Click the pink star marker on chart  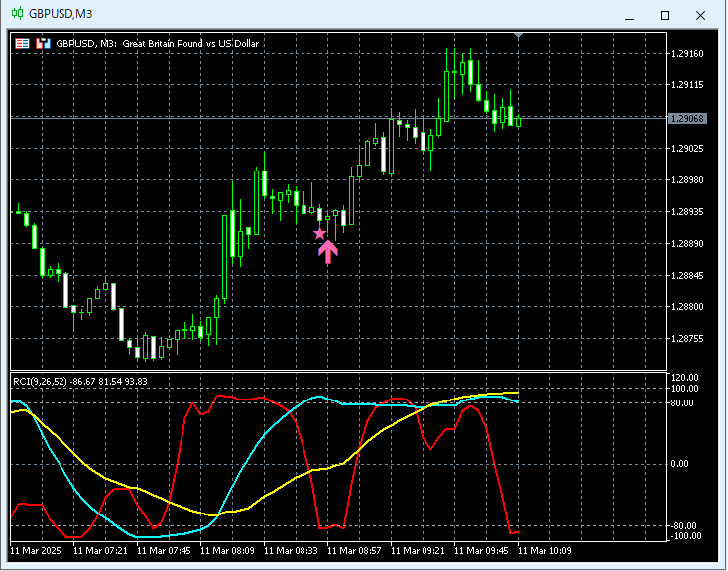pyautogui.click(x=320, y=234)
